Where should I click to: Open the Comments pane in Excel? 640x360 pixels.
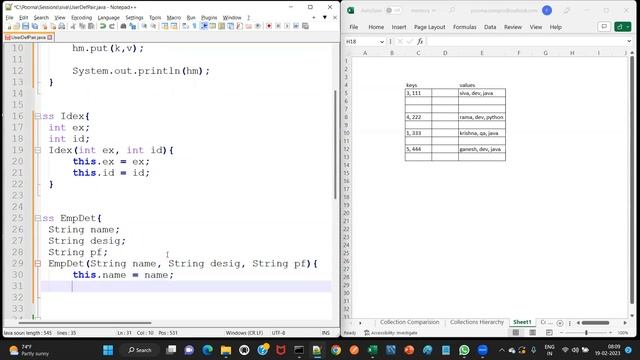(x=604, y=27)
